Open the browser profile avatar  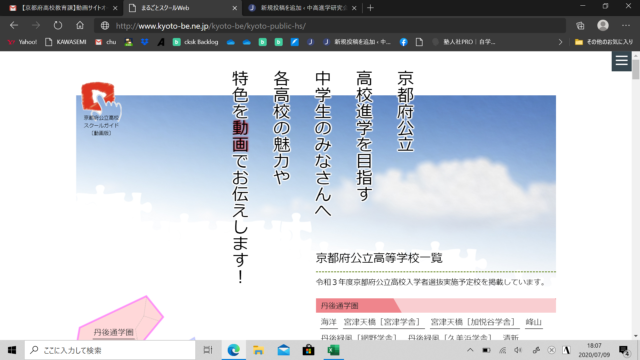[x=602, y=25]
